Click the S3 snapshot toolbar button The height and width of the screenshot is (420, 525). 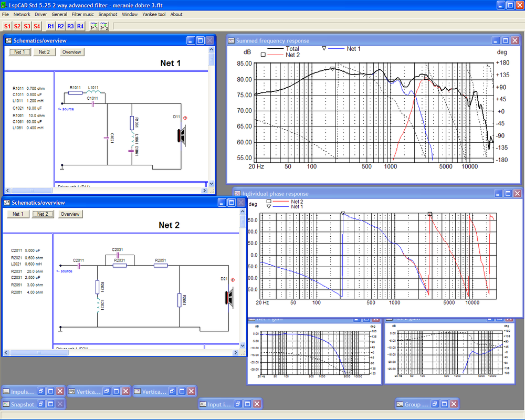coord(27,26)
